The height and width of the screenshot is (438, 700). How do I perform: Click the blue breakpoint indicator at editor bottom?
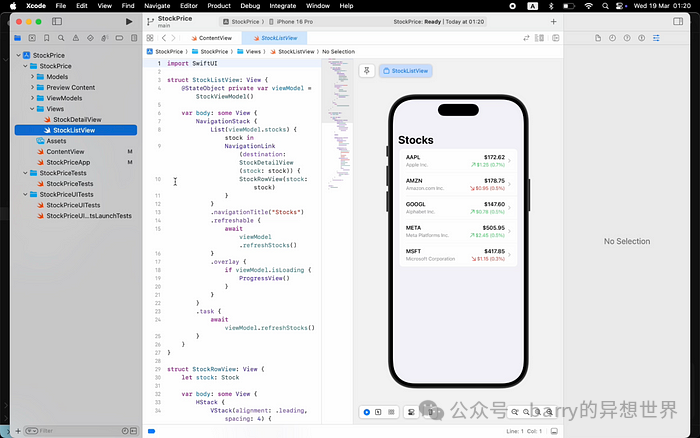pyautogui.click(x=151, y=431)
